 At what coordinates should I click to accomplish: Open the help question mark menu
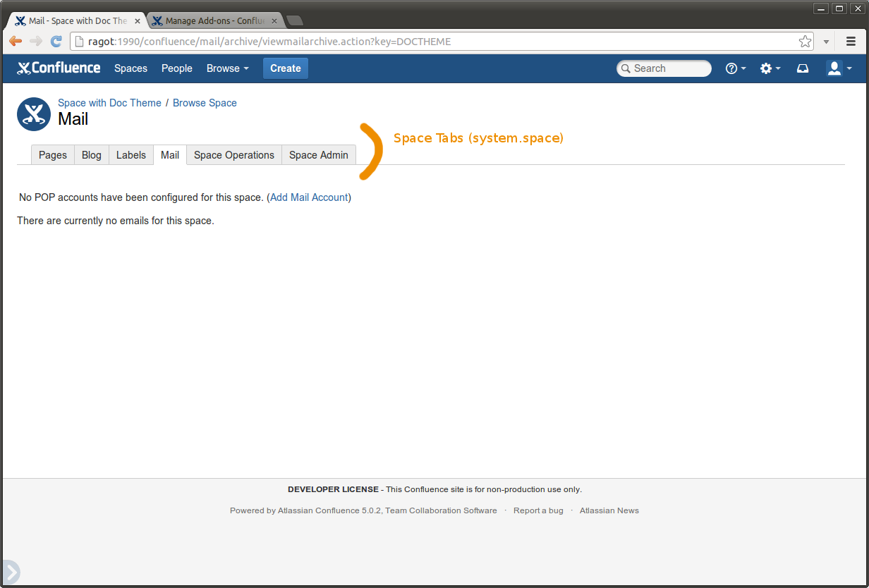click(x=735, y=68)
